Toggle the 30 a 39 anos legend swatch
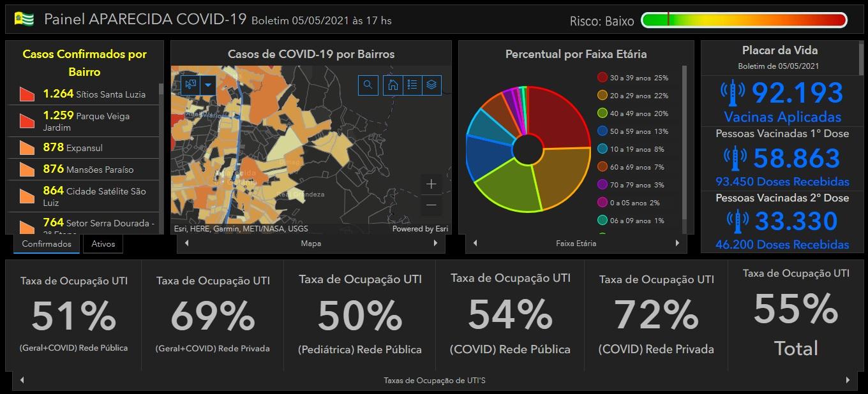The width and height of the screenshot is (868, 394). click(x=602, y=78)
